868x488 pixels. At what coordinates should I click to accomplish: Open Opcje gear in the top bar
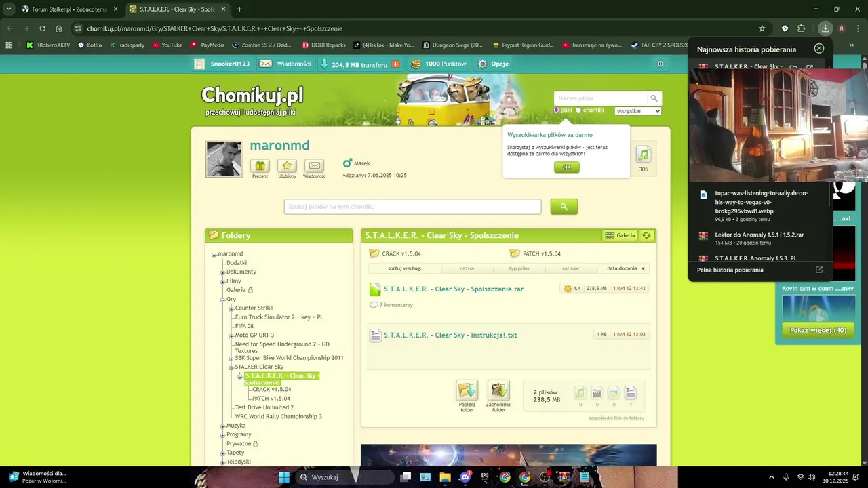(482, 64)
